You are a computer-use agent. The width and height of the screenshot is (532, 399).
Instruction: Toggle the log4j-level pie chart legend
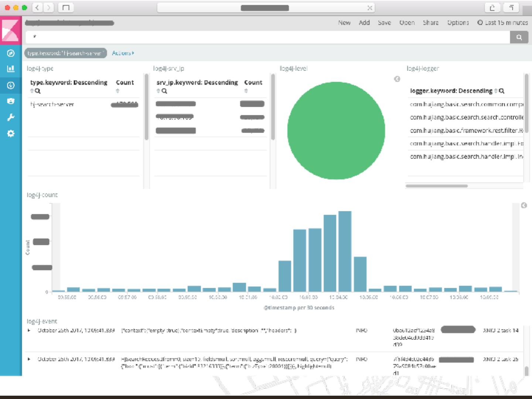tap(397, 79)
